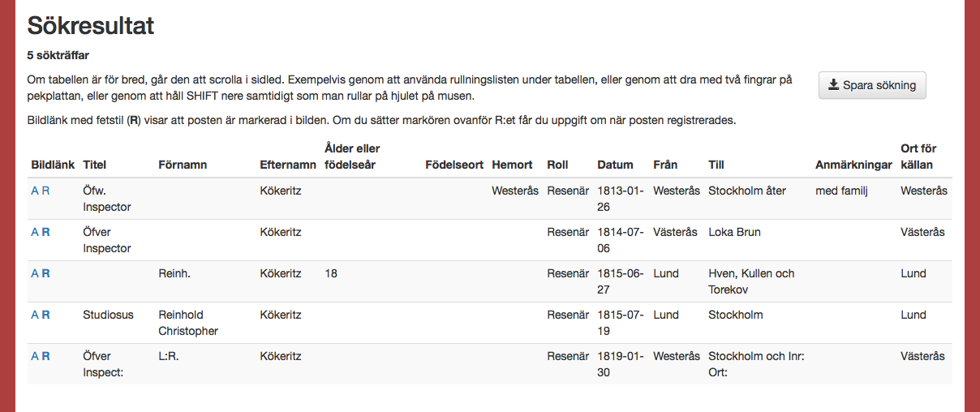Click the Spara sökning button
This screenshot has width=980, height=412.
(x=872, y=85)
